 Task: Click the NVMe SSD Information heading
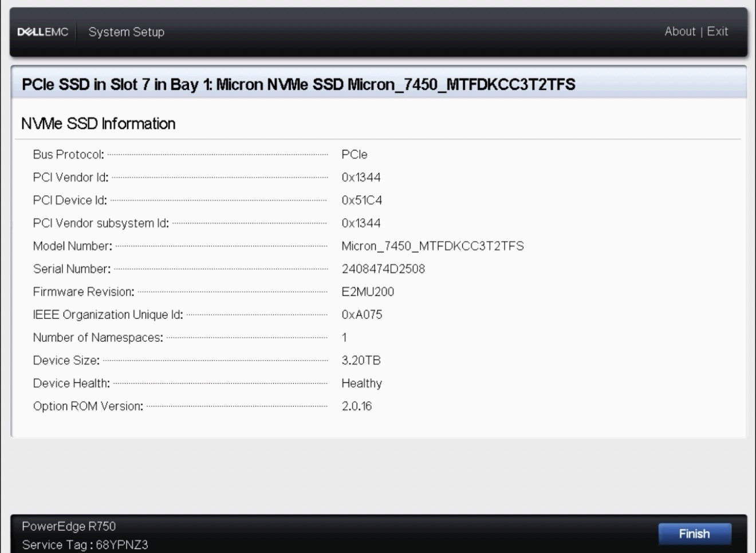click(x=98, y=124)
